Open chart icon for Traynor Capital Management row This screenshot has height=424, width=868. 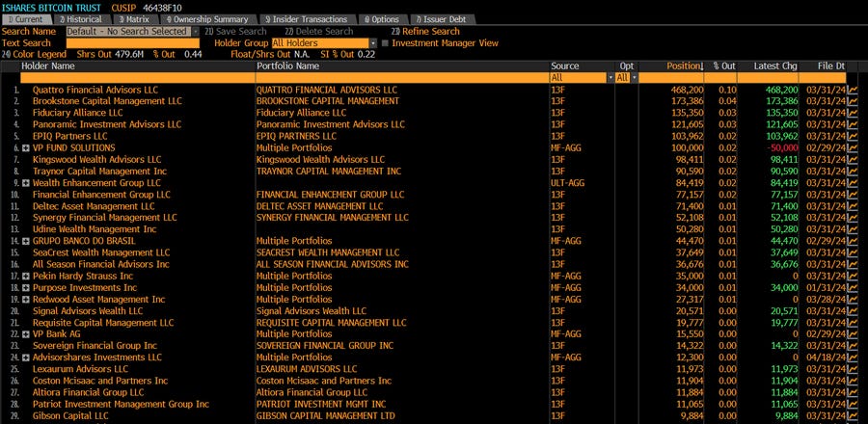click(853, 171)
